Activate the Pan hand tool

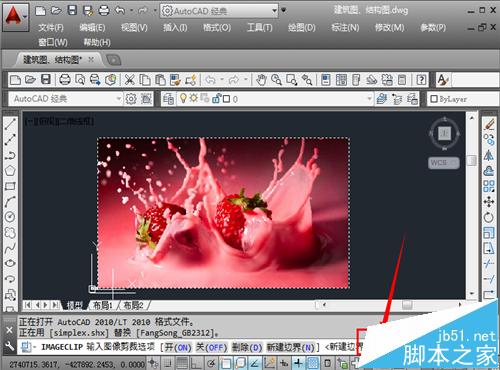coord(261,80)
